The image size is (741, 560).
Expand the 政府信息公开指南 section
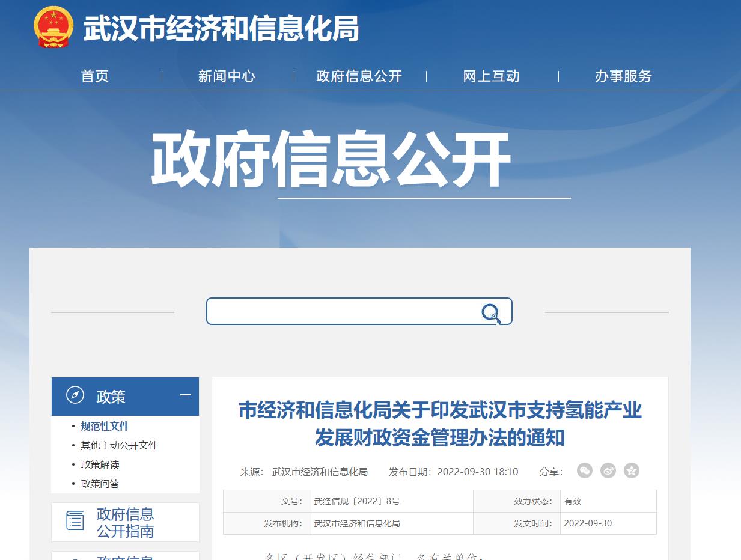[x=125, y=522]
